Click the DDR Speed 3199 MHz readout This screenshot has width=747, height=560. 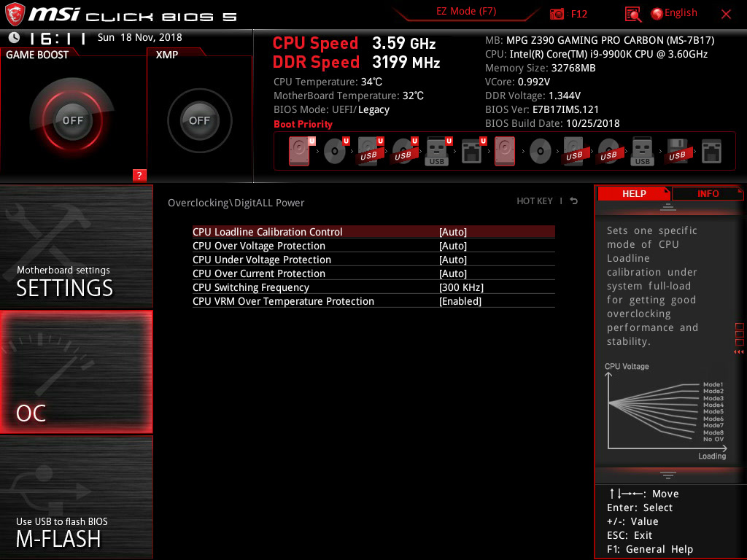(x=356, y=63)
